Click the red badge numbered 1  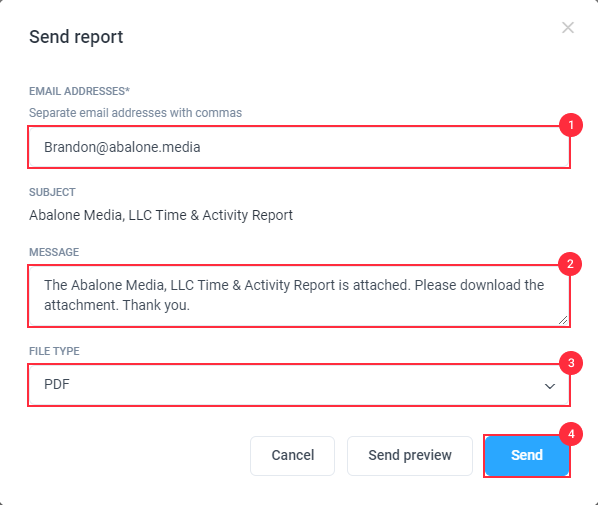(571, 125)
